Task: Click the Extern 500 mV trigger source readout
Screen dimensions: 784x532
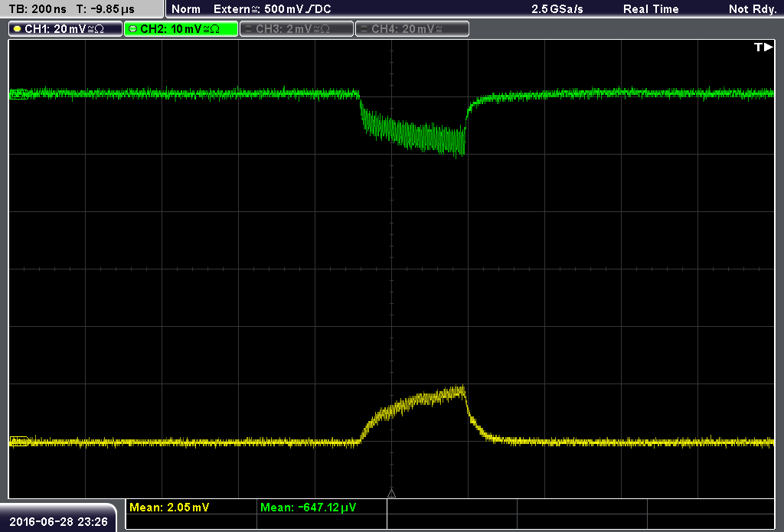Action: coord(272,9)
